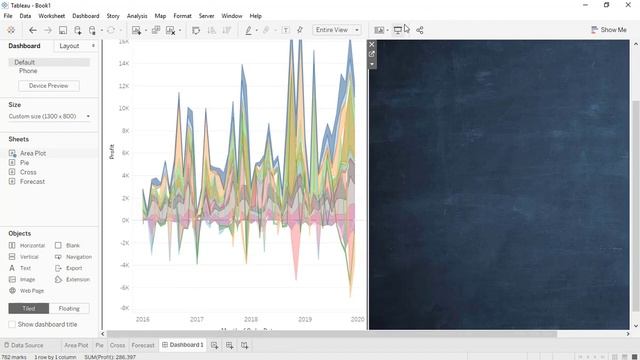The width and height of the screenshot is (640, 360).
Task: Click the Show mark labels T icon
Action: tap(286, 30)
